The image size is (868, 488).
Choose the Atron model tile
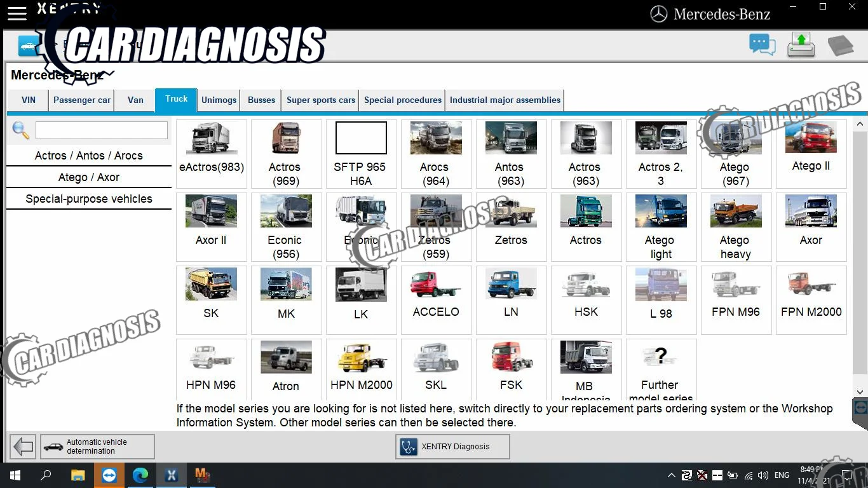coord(287,370)
